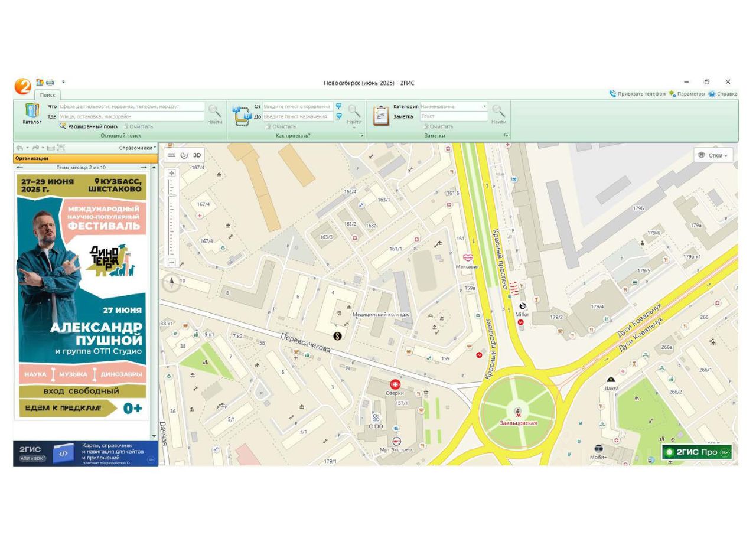
Task: Click the back navigation arrow
Action: (19, 148)
